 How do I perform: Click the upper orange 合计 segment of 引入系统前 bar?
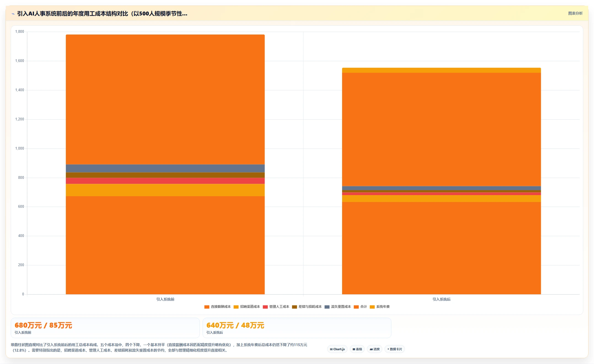[165, 99]
